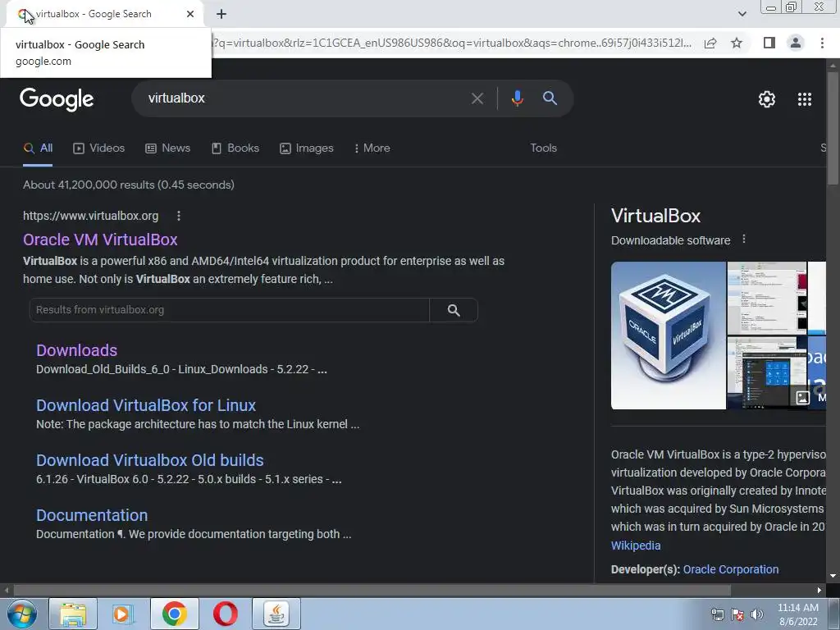Open Windows Media Player from taskbar
The image size is (840, 630).
coord(123,614)
